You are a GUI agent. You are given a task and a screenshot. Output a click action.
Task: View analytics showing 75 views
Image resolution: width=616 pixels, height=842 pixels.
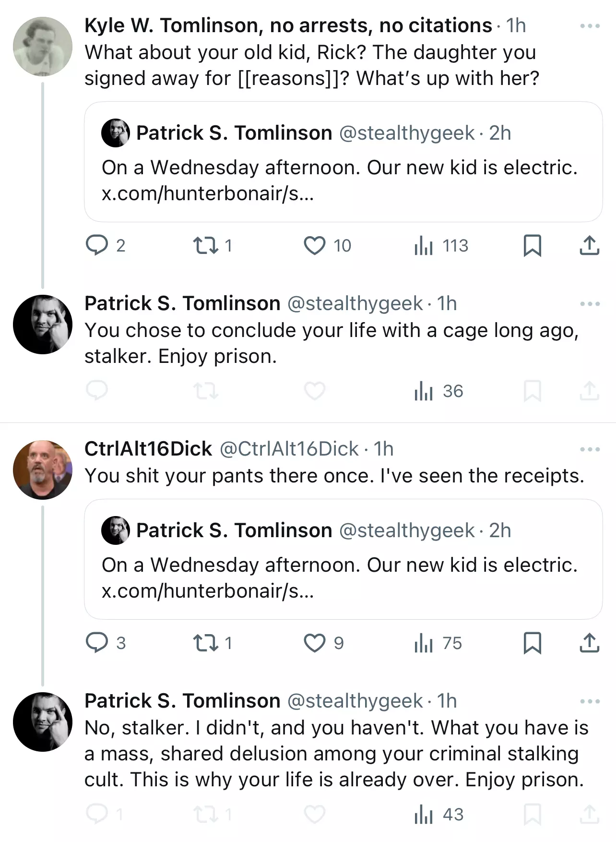click(438, 643)
